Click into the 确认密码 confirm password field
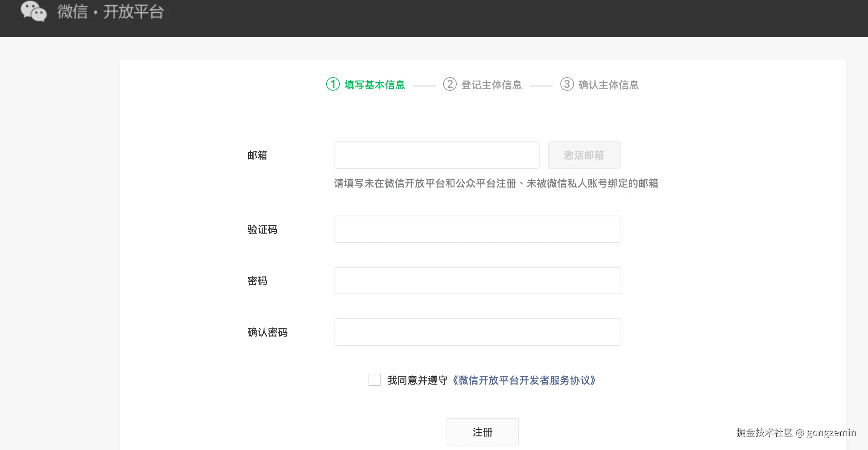This screenshot has width=868, height=450. [x=477, y=332]
